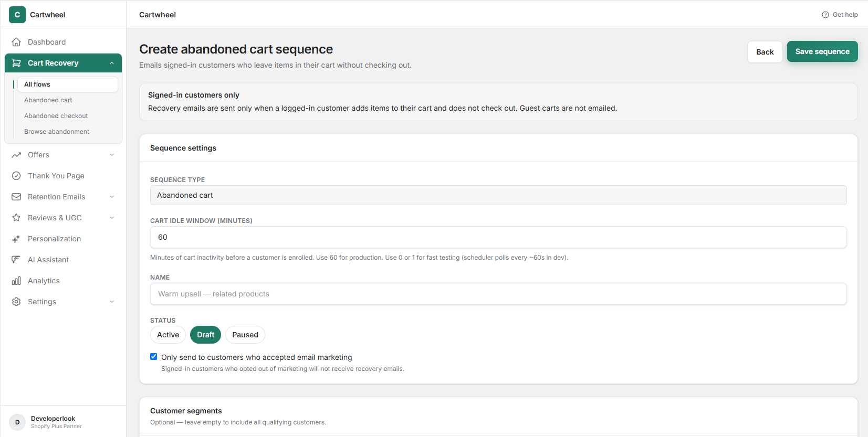Screen dimensions: 868x437
Task: Click the AI Assistant chat icon
Action: click(16, 260)
